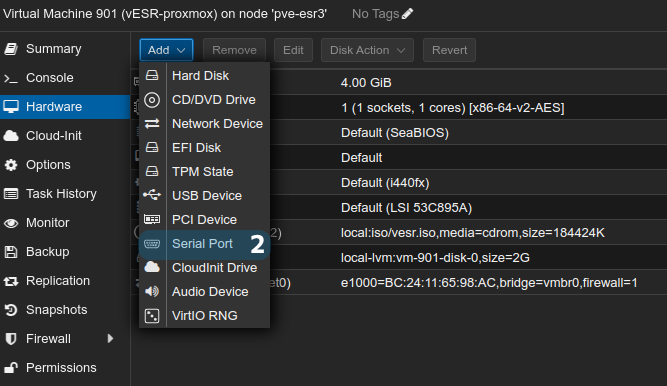Image resolution: width=667 pixels, height=386 pixels.
Task: Click the Replication icon in sidebar
Action: [x=11, y=281]
